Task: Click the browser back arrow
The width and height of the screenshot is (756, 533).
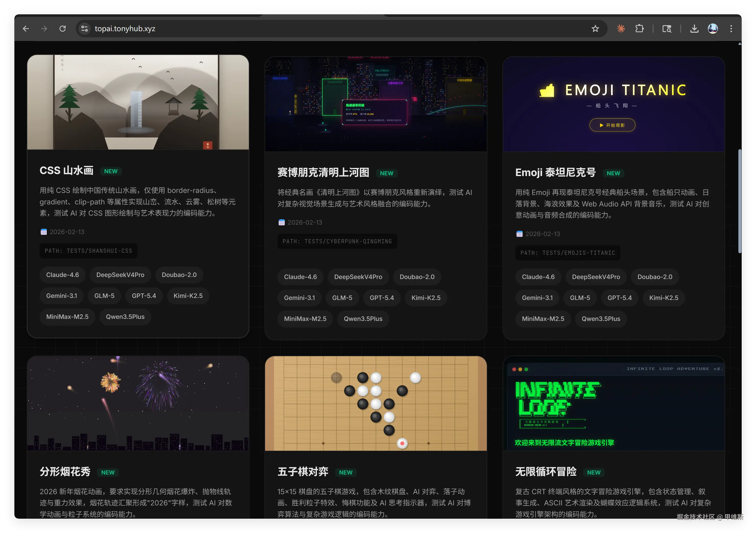Action: point(26,29)
